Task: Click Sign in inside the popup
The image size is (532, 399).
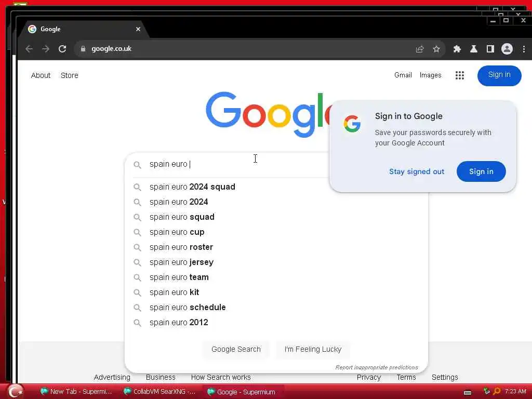Action: [481, 171]
